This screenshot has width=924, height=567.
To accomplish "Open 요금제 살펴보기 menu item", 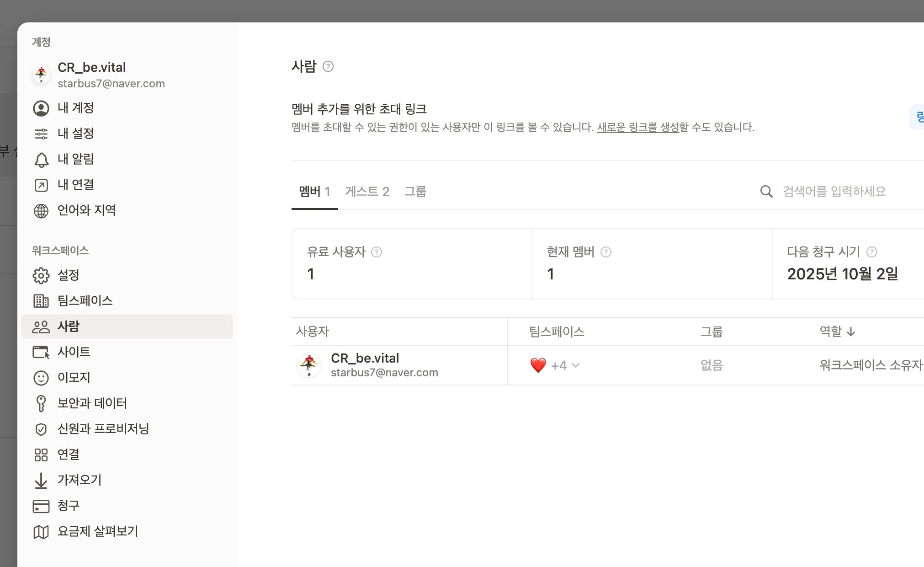I will click(97, 531).
